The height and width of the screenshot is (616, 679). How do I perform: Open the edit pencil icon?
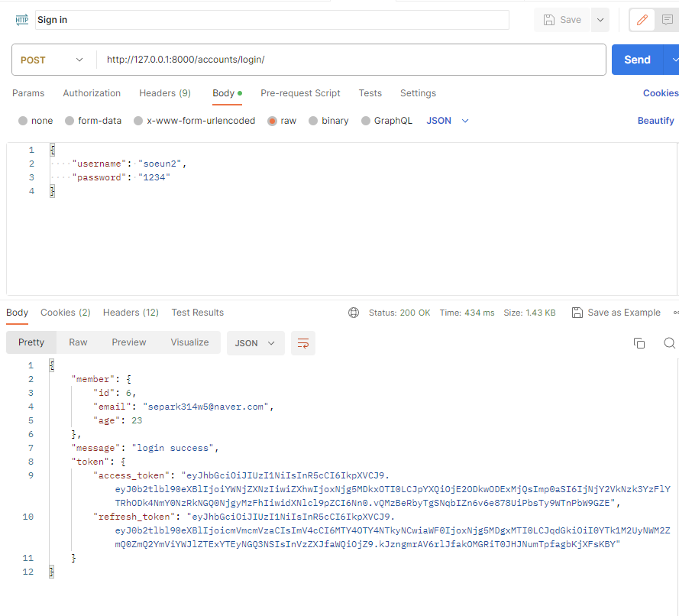pos(642,20)
